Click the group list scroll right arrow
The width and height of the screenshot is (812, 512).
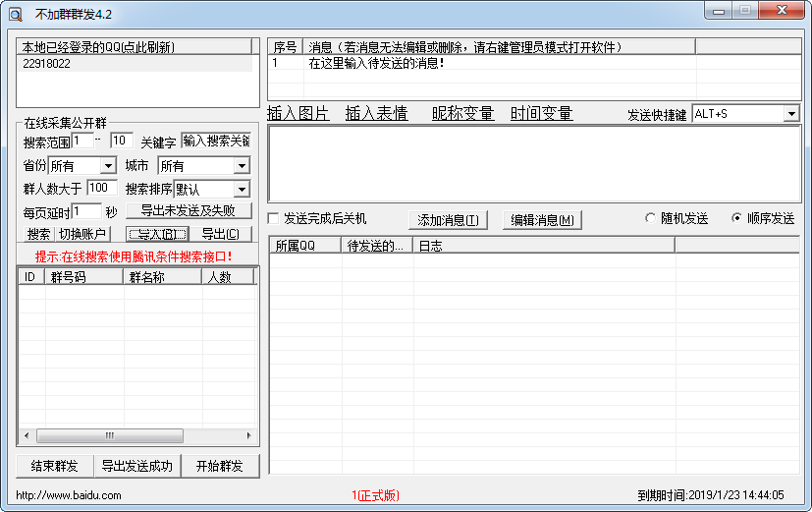[x=249, y=435]
